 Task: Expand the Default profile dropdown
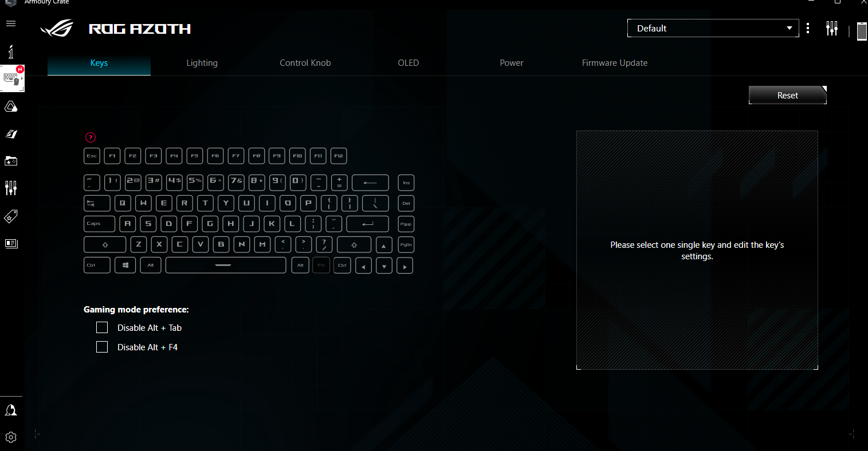713,29
